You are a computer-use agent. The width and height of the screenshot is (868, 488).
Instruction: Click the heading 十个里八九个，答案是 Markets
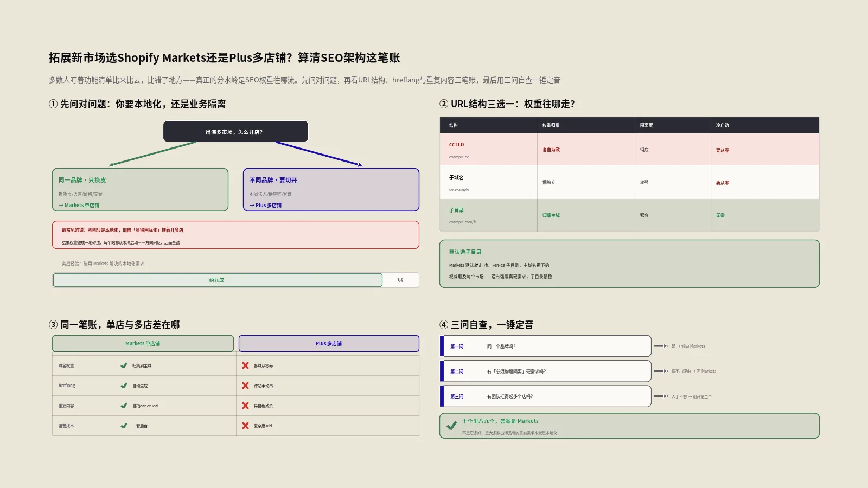(500, 421)
